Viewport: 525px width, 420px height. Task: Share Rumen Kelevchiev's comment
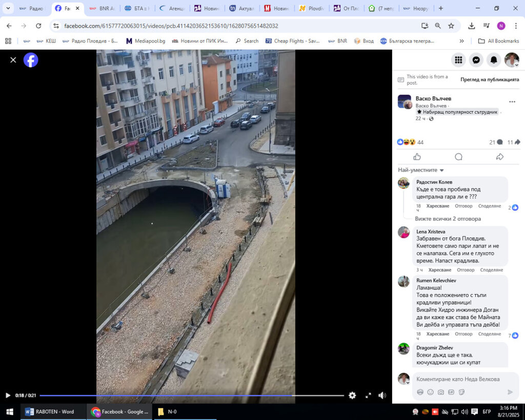[490, 334]
